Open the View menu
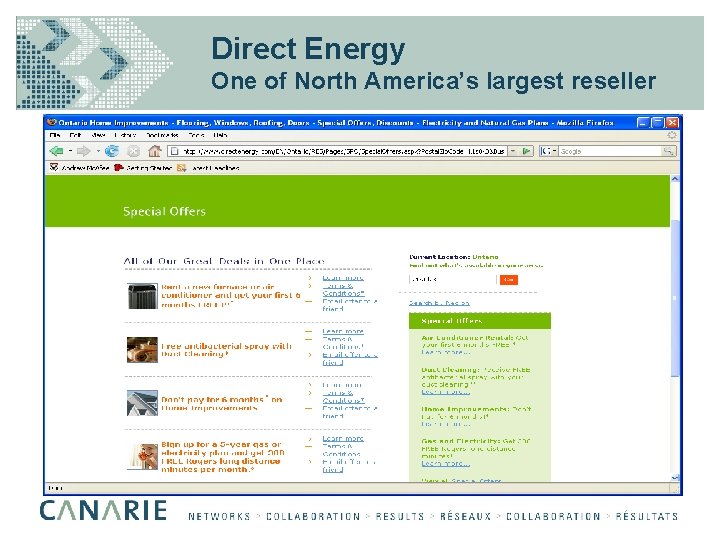720x540 pixels. pyautogui.click(x=98, y=135)
